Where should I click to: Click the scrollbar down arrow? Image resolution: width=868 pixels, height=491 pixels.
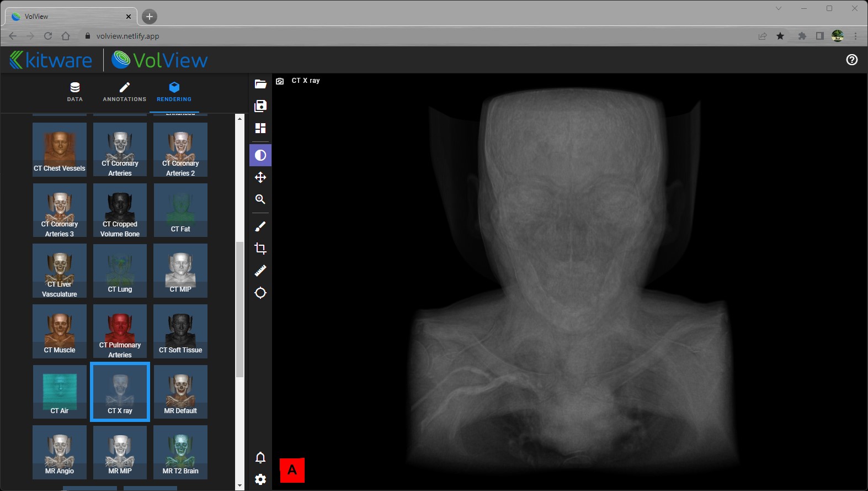tap(239, 486)
